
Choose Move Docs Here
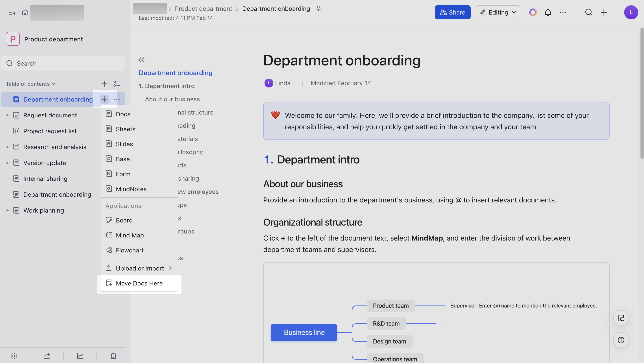coord(139,283)
